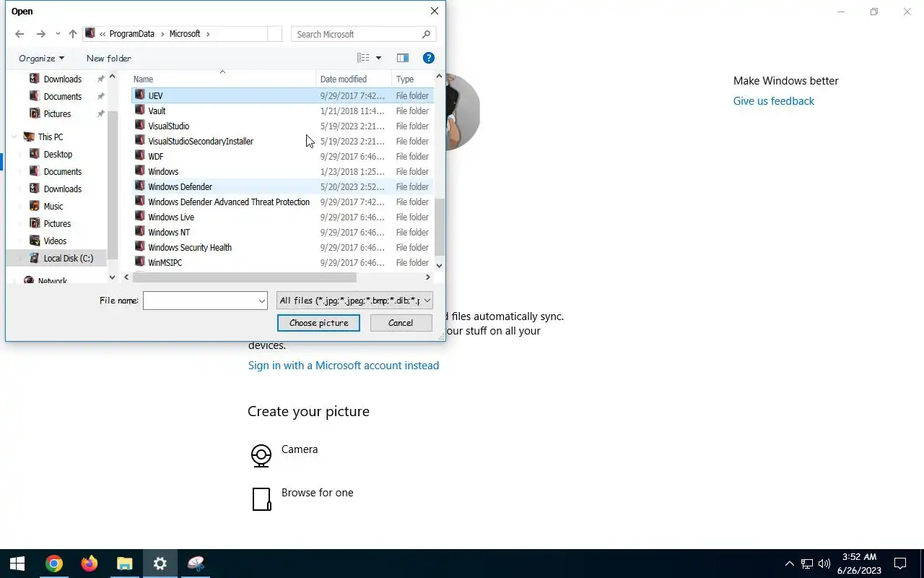Launch Chrome from the taskbar

(54, 564)
